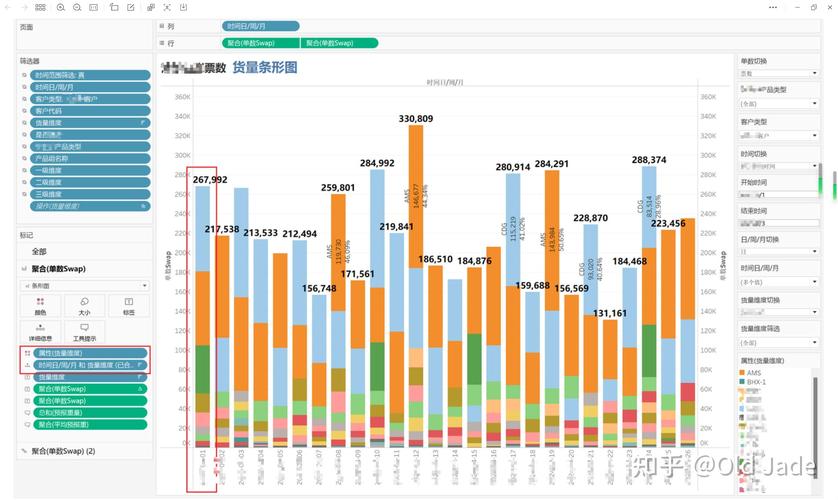Click the overlapping-squares icon left of fullscreen
Viewport: 838px width, 500px height.
(151, 7)
